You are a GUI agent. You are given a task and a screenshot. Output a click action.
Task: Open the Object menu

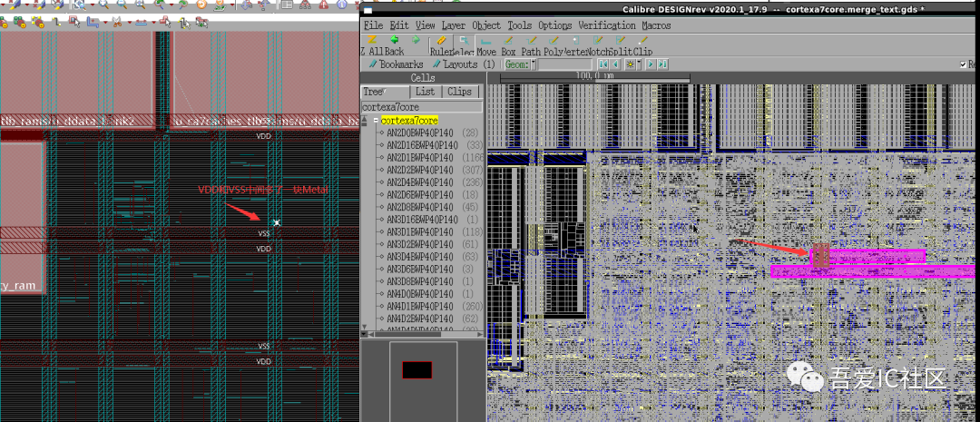486,25
